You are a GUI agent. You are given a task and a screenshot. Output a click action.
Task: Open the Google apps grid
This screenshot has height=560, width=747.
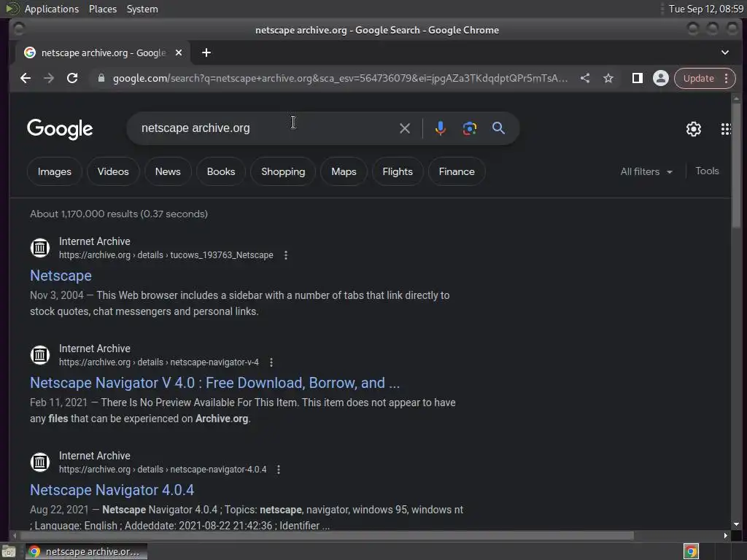726,129
